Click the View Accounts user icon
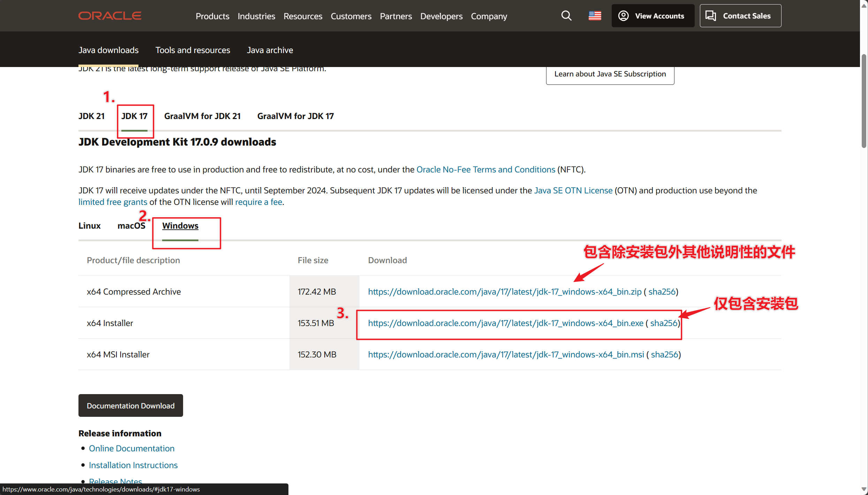The width and height of the screenshot is (868, 495). pos(623,16)
